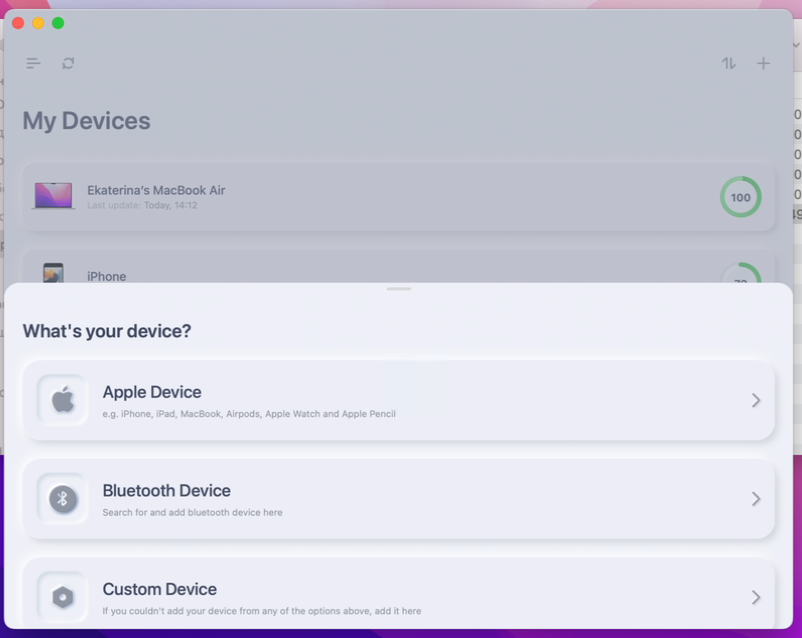
Task: Click the iPhone battery ring indicator
Action: pyautogui.click(x=741, y=273)
